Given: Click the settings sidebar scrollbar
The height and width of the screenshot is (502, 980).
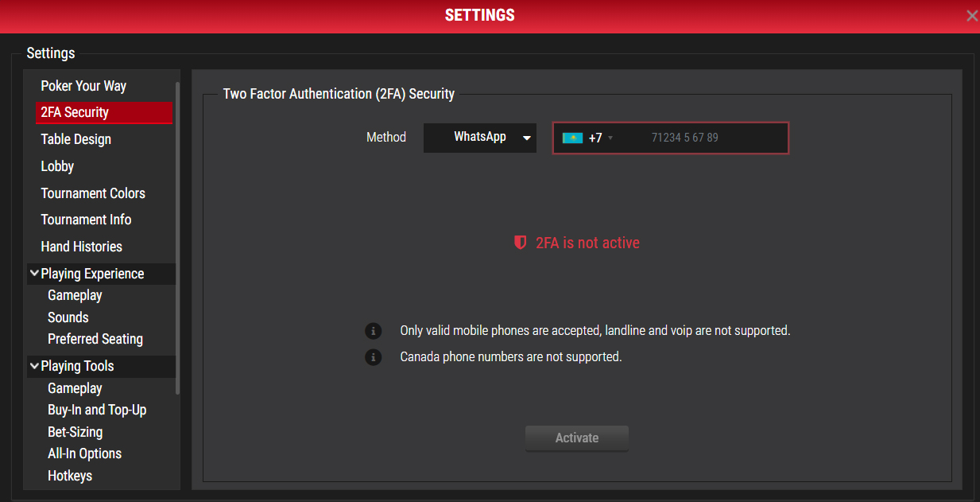Looking at the screenshot, I should [x=177, y=239].
